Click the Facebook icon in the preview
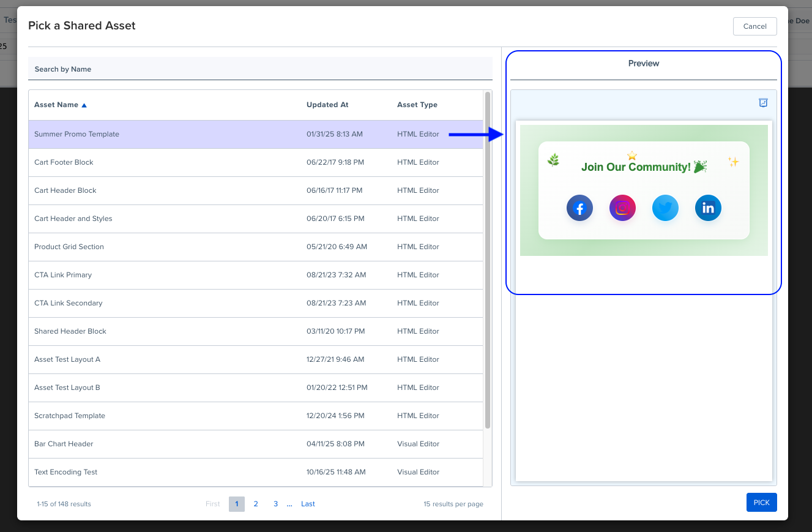This screenshot has width=812, height=532. pyautogui.click(x=579, y=208)
